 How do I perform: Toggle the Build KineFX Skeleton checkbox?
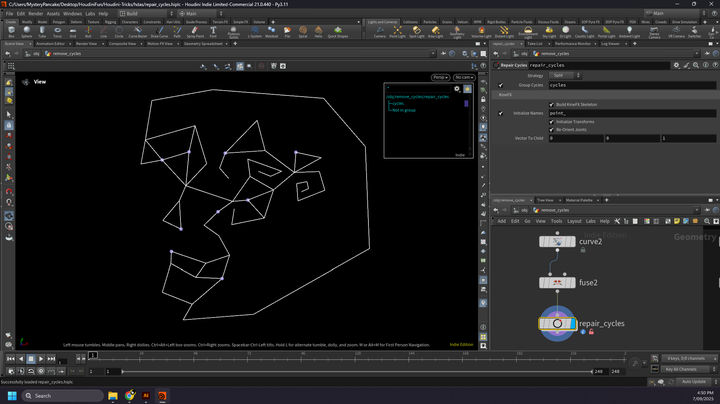click(551, 104)
